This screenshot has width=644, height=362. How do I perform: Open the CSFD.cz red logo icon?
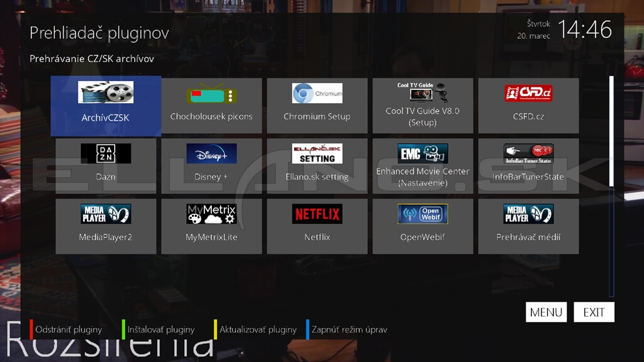(528, 93)
